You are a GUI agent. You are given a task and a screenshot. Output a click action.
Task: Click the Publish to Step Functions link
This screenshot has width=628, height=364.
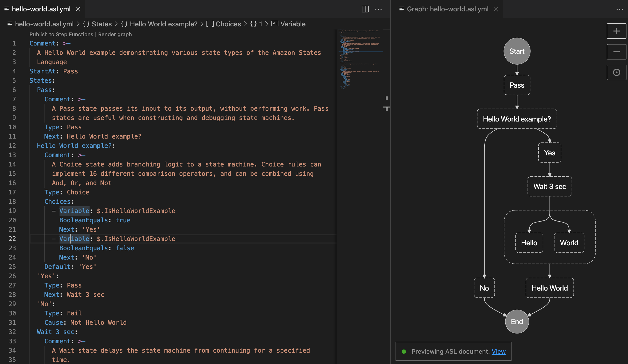click(61, 34)
